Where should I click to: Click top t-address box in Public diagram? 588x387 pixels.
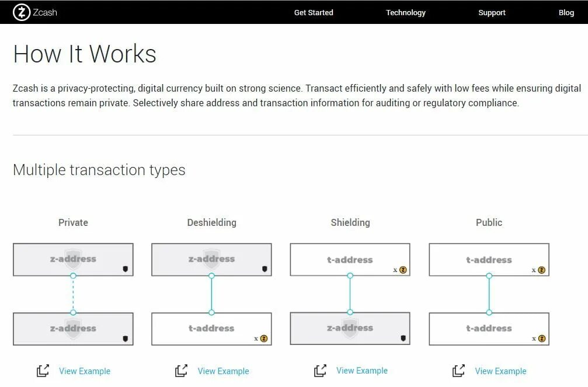pos(489,260)
